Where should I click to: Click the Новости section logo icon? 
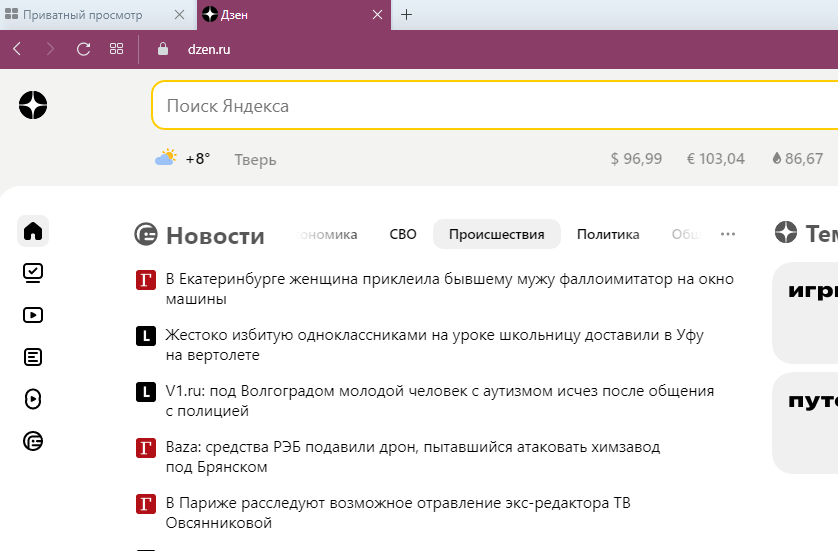point(146,234)
